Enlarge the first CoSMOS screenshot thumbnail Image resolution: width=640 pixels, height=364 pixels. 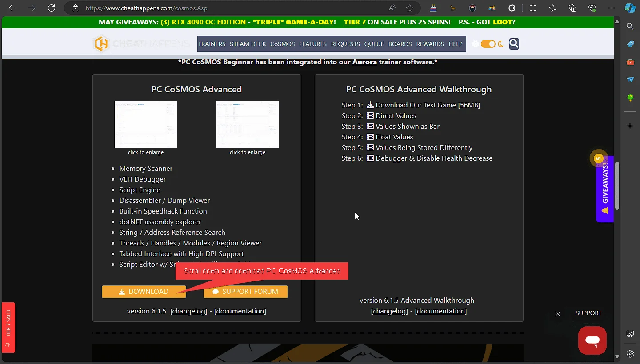(146, 124)
